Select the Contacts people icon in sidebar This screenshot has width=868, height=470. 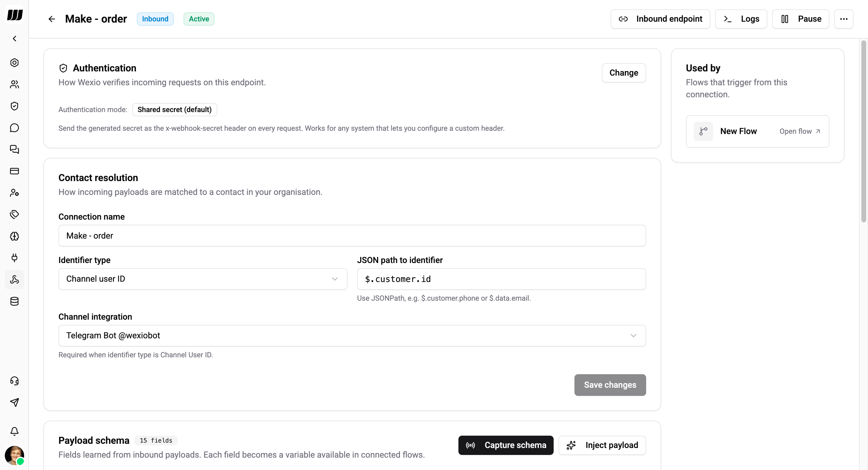(x=14, y=84)
